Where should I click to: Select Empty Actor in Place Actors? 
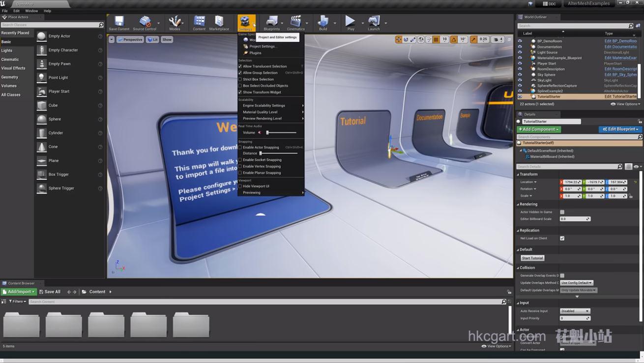click(x=69, y=36)
